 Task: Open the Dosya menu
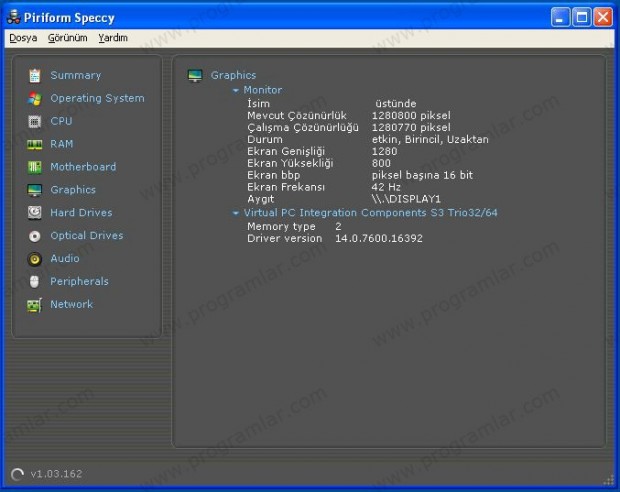[23, 38]
